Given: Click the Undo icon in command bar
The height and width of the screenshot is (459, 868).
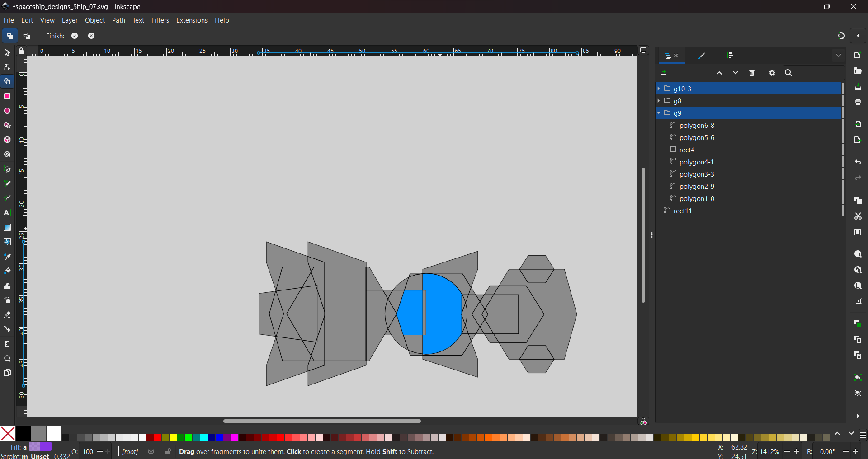Looking at the screenshot, I should pos(858,162).
